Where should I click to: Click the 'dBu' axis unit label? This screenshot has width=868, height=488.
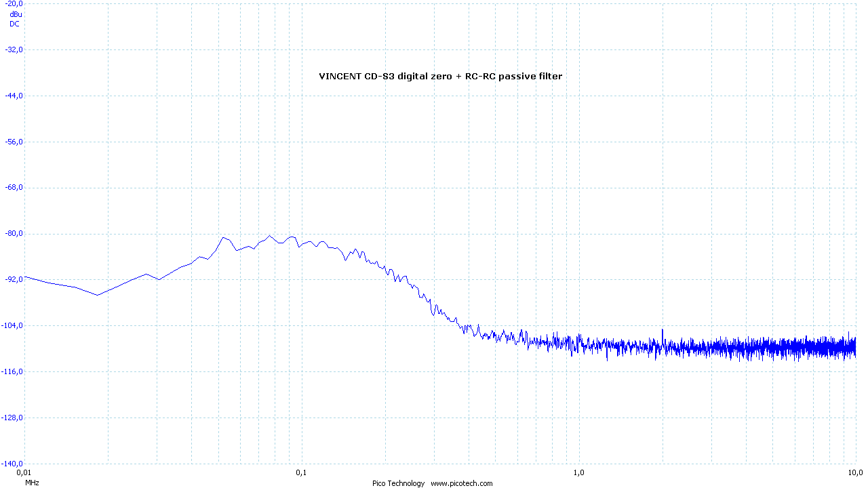point(16,14)
